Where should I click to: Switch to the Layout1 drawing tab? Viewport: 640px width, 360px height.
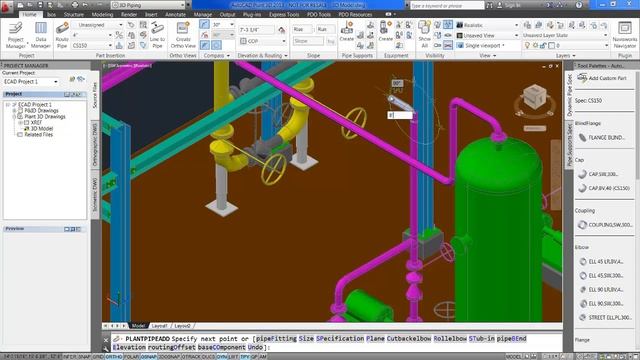pos(159,326)
